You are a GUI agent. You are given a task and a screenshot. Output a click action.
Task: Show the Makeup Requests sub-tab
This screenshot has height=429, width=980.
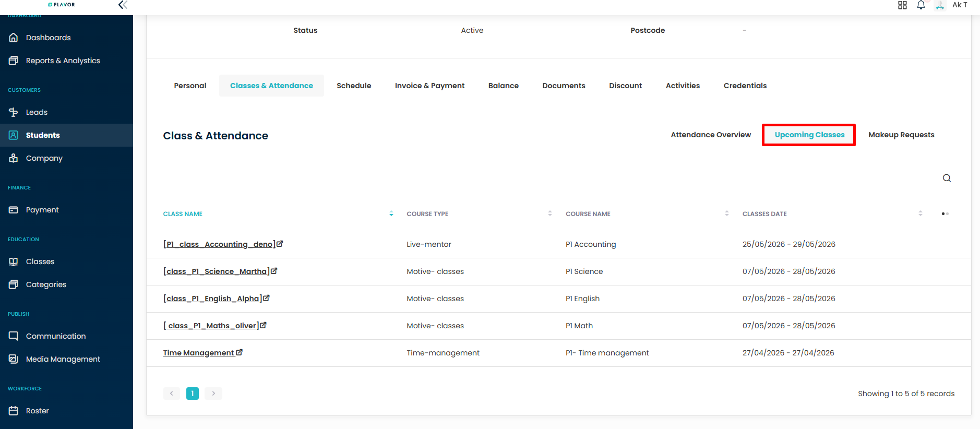click(901, 135)
